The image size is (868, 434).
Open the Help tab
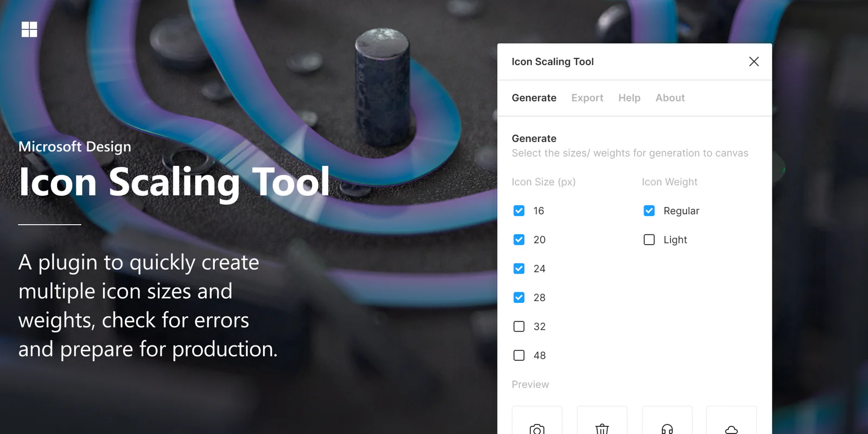(629, 98)
